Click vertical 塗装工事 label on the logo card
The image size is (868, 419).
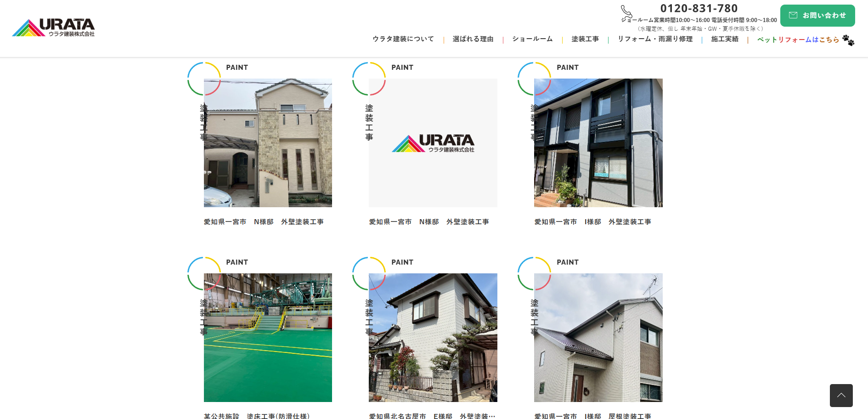click(369, 123)
